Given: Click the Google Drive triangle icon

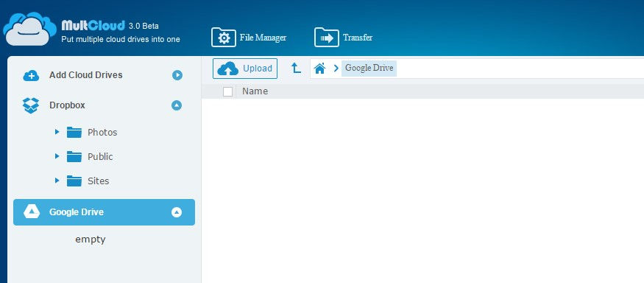Looking at the screenshot, I should pyautogui.click(x=32, y=212).
